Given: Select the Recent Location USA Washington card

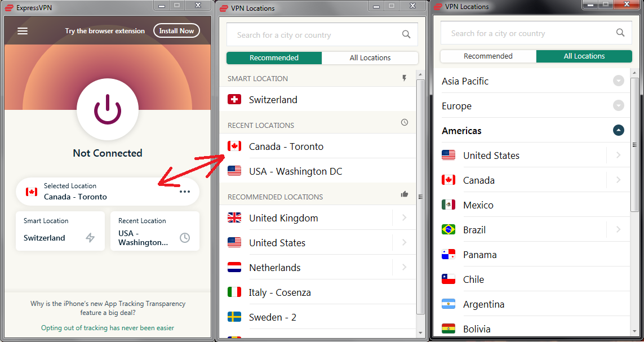Looking at the screenshot, I should pyautogui.click(x=155, y=231).
